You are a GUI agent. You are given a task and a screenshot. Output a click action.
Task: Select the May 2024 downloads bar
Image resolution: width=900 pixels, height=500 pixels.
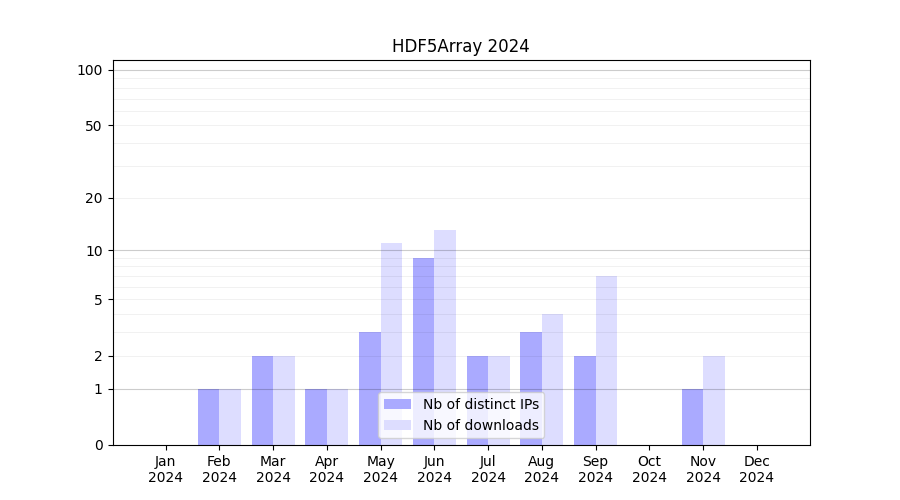pos(391,343)
